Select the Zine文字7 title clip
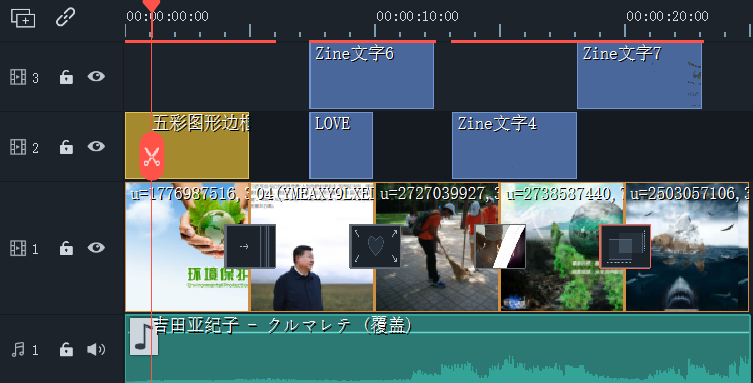Image resolution: width=753 pixels, height=383 pixels. [639, 76]
